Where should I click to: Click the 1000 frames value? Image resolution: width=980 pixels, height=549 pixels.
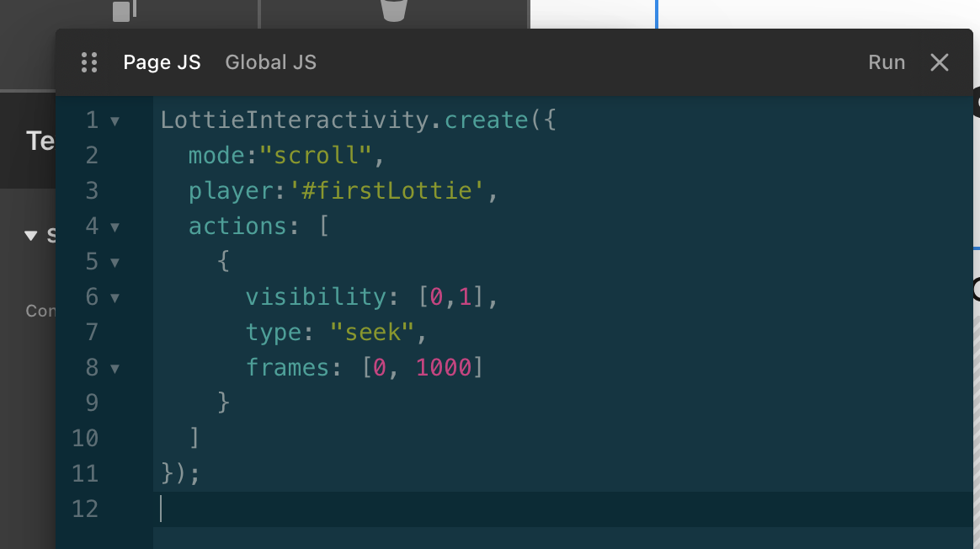click(x=444, y=368)
